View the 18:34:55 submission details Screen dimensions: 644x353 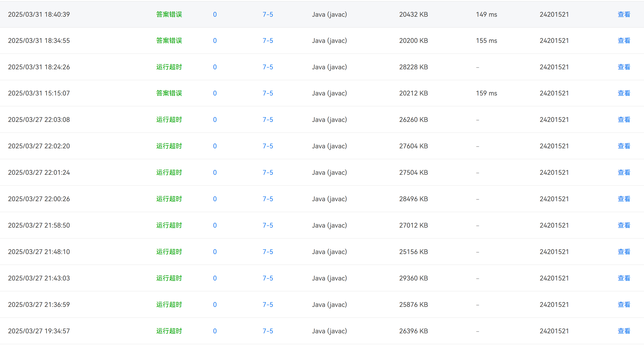click(624, 40)
